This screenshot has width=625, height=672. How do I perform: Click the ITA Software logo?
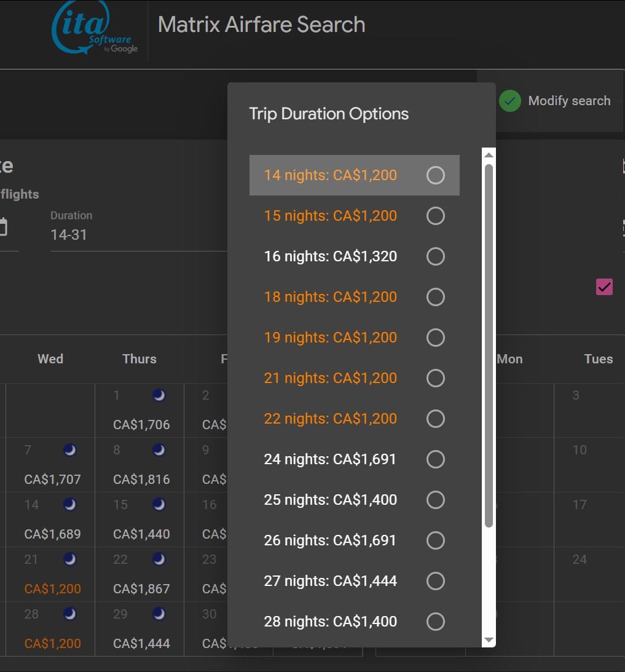click(x=95, y=28)
